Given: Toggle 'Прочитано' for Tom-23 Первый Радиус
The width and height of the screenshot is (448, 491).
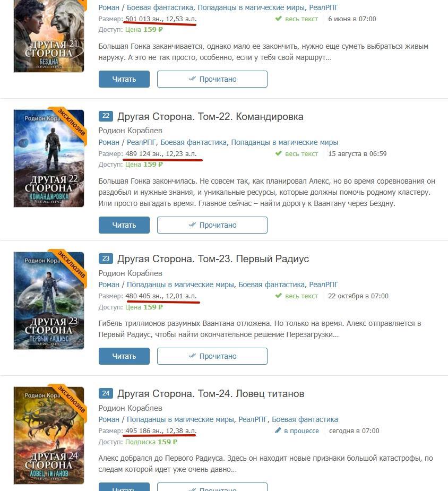Looking at the screenshot, I should point(212,356).
